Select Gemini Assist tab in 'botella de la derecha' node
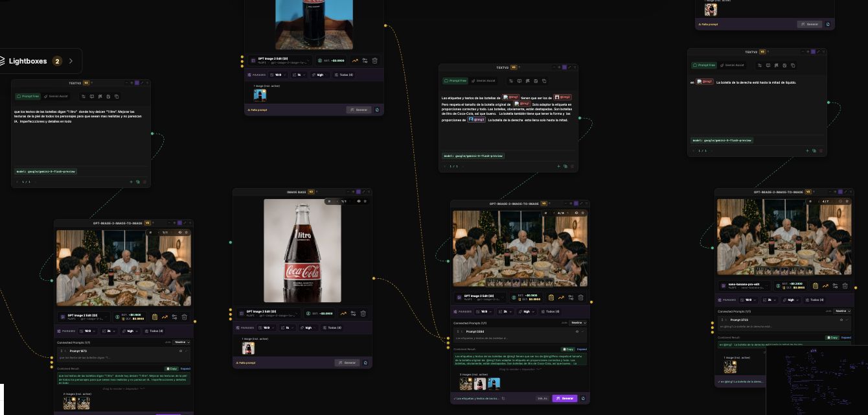Viewport: 868px width, 415px height. pos(732,65)
